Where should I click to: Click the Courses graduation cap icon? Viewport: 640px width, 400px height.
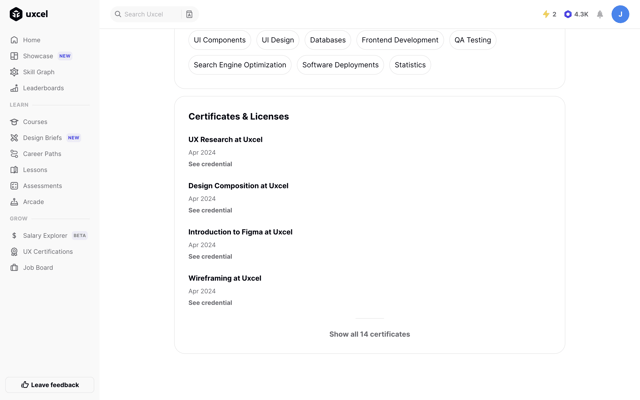tap(14, 122)
